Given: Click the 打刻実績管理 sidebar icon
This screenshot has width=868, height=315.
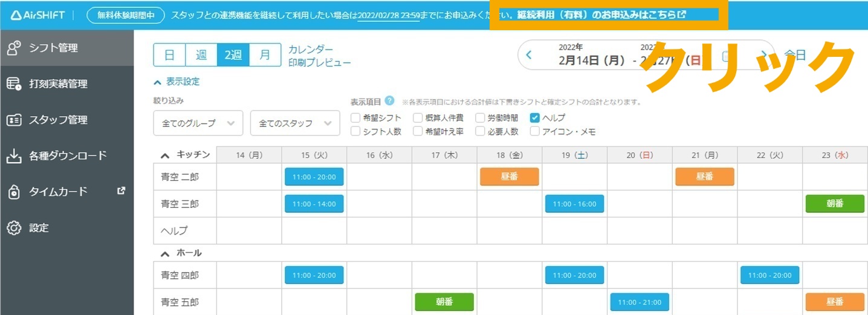Looking at the screenshot, I should click(14, 84).
